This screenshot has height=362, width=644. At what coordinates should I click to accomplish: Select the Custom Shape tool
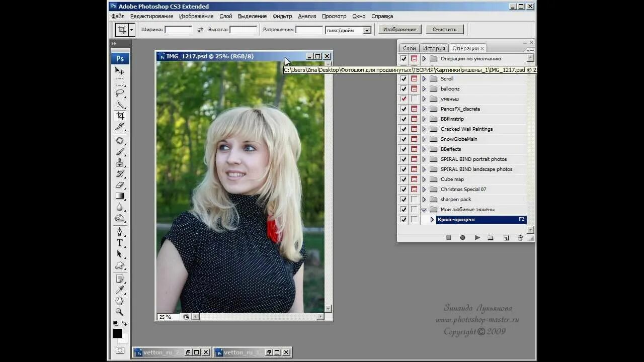[x=120, y=265]
